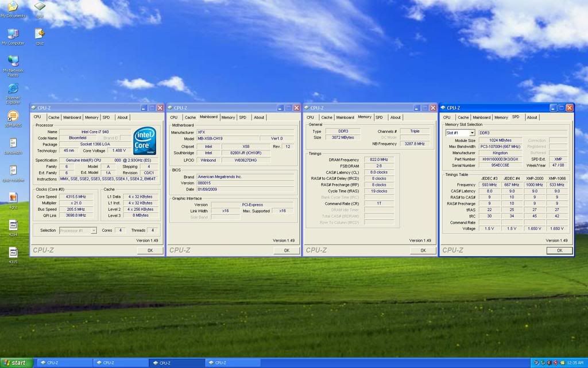The image size is (588, 368).
Task: Click the LPCIO chip value 'W83627DHG'
Action: tap(245, 160)
